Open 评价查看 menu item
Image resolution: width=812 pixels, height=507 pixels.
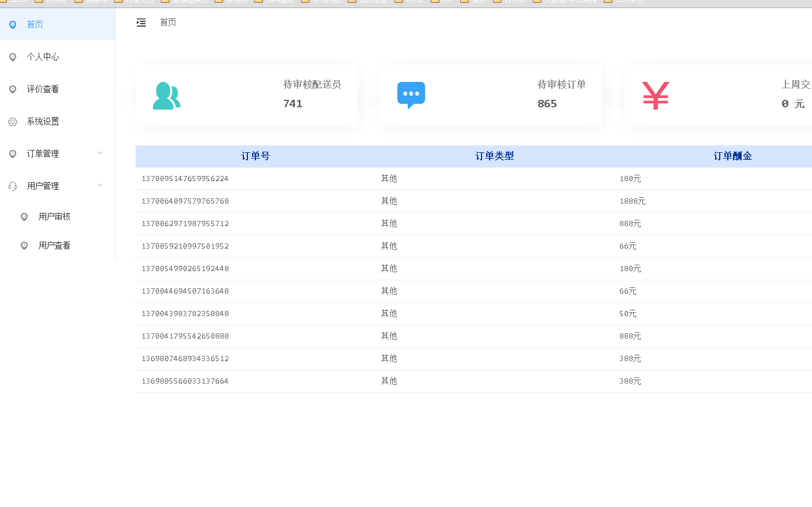click(58, 89)
